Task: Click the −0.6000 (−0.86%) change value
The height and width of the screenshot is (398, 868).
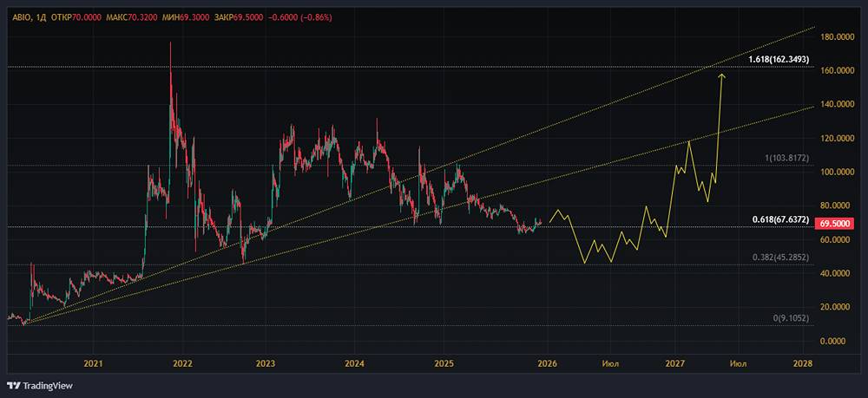Action: coord(299,17)
